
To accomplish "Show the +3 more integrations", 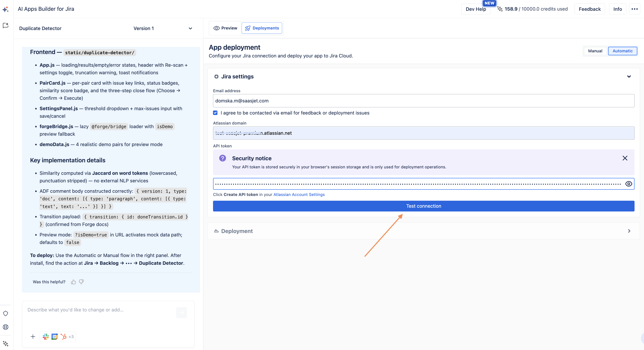I will coord(71,337).
